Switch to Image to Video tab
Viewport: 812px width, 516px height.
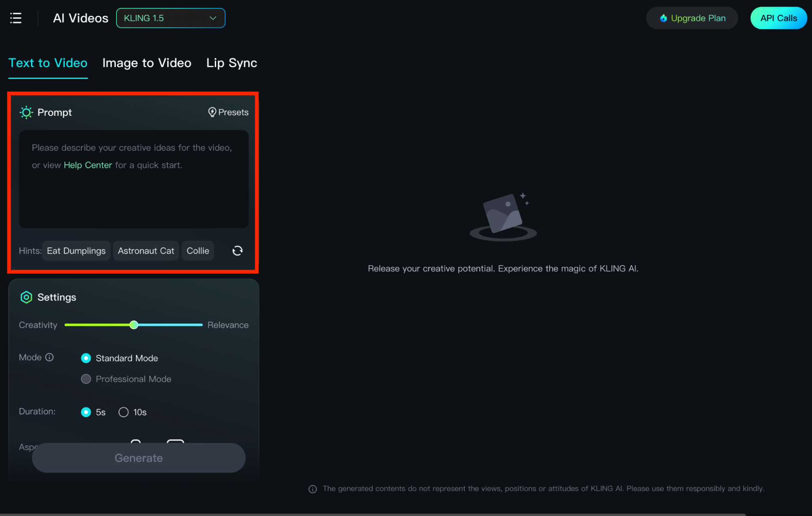click(147, 62)
